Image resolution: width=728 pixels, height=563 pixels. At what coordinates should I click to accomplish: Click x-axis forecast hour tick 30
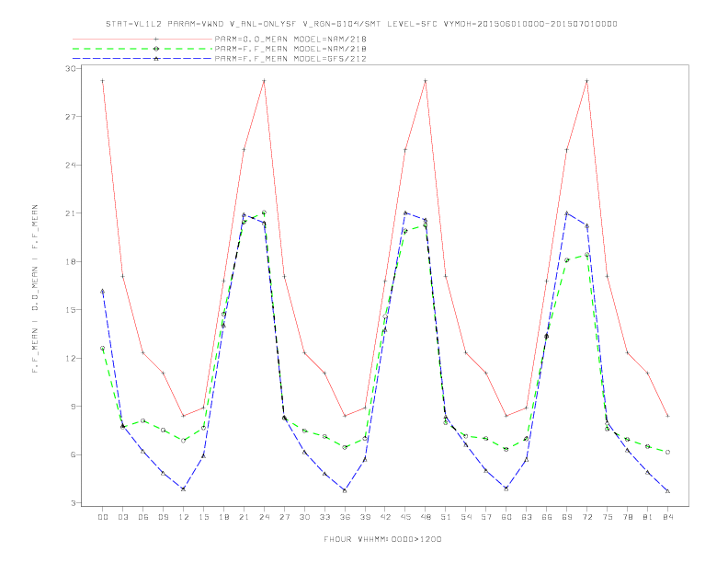pos(304,517)
